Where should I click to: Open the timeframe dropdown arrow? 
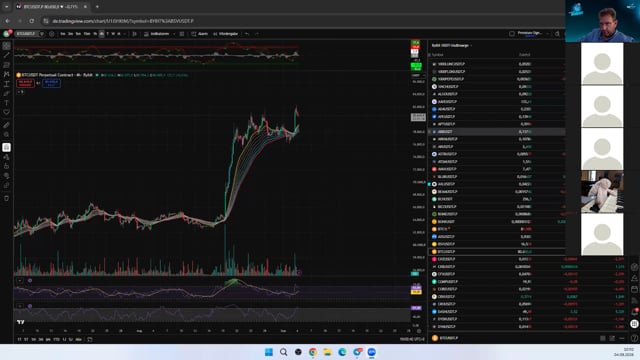pos(124,34)
